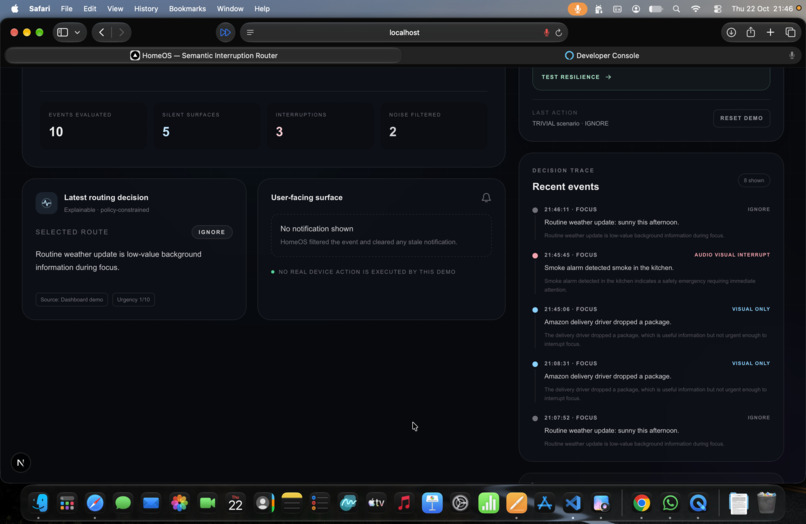Viewport: 806px width, 524px height.
Task: Click the Noise Filtered value 2
Action: point(393,132)
